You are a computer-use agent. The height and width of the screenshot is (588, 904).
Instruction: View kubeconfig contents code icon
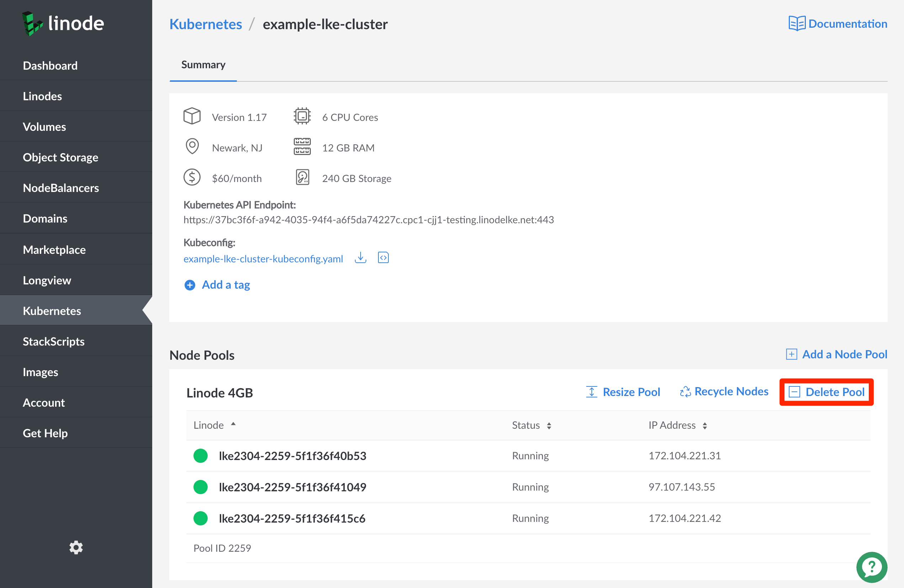pyautogui.click(x=383, y=258)
